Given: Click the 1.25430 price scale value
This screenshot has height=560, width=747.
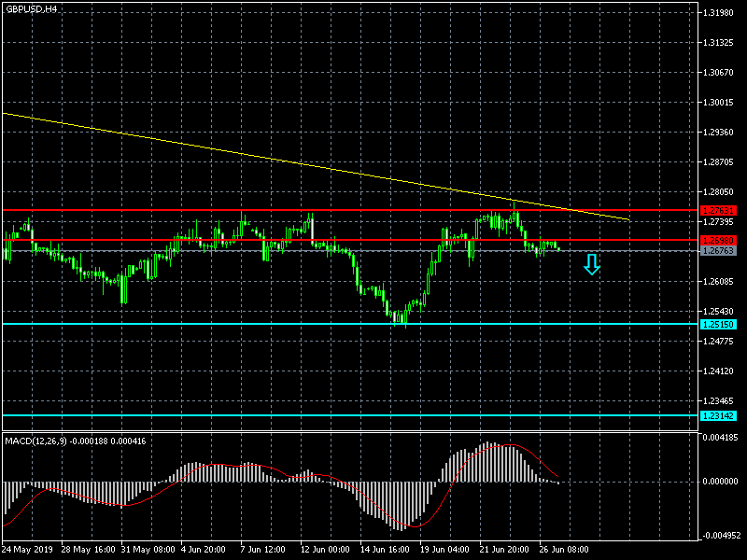Looking at the screenshot, I should [718, 312].
